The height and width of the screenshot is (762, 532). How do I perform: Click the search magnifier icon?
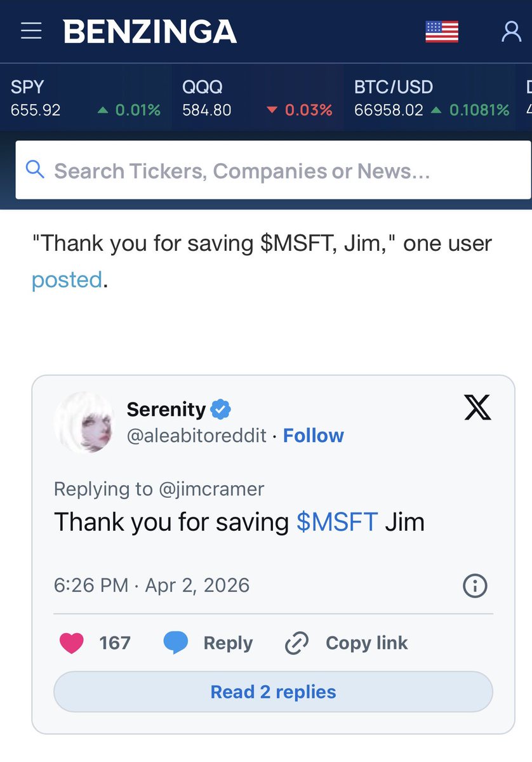[35, 170]
